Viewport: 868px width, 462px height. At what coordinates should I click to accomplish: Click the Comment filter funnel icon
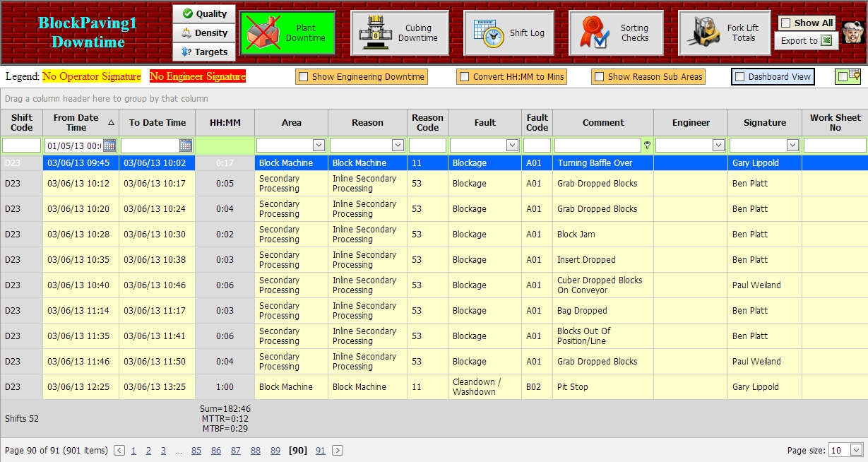tap(647, 146)
